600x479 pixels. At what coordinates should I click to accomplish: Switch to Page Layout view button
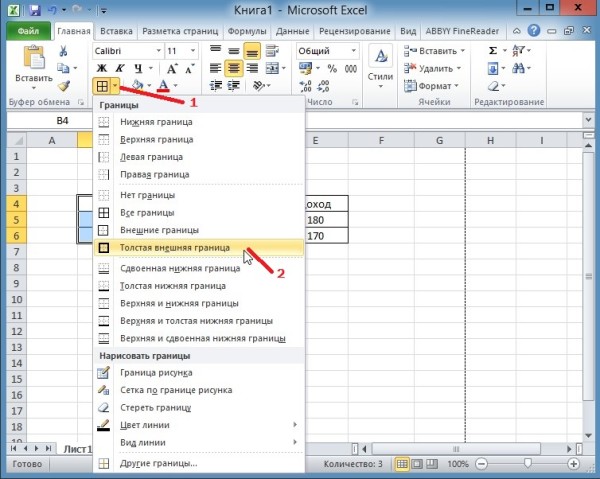tap(417, 464)
